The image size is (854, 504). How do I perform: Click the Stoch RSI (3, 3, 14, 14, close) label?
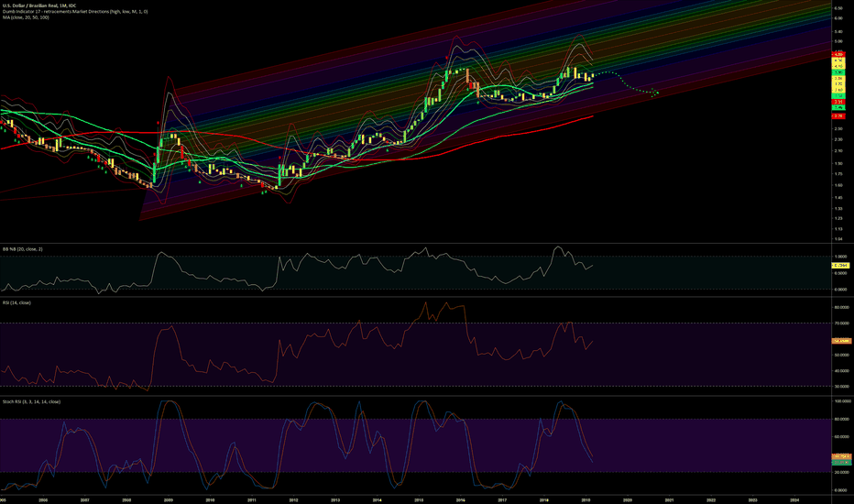(x=31, y=401)
